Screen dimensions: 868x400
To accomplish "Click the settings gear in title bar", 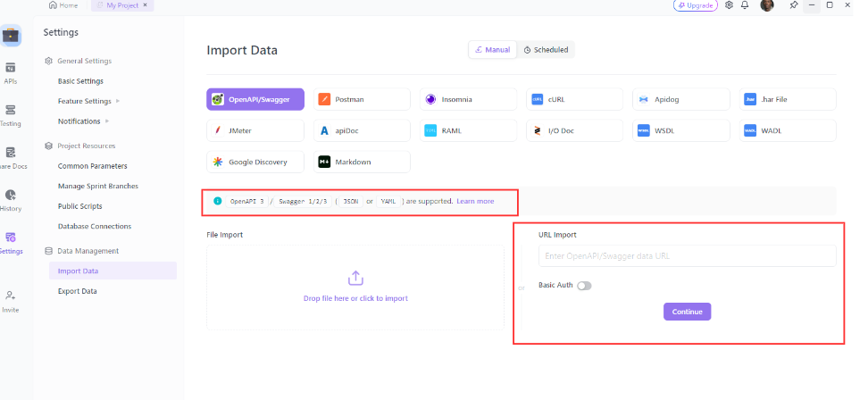I will click(x=729, y=5).
